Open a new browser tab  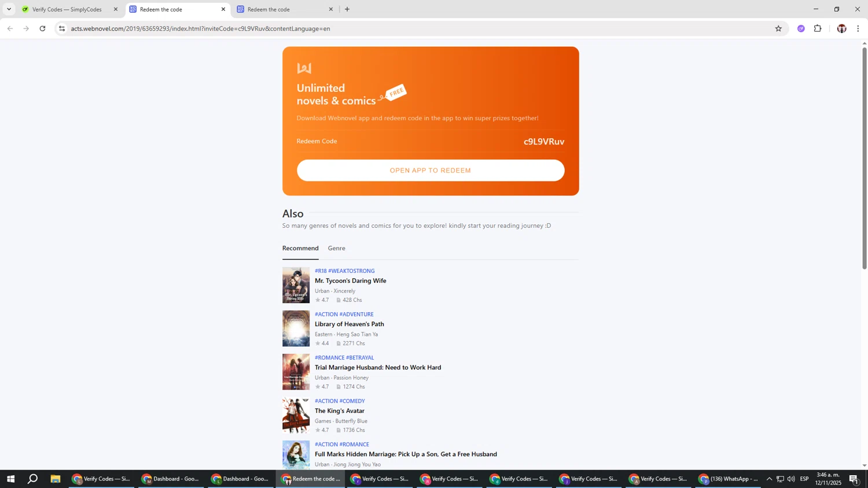tap(347, 9)
